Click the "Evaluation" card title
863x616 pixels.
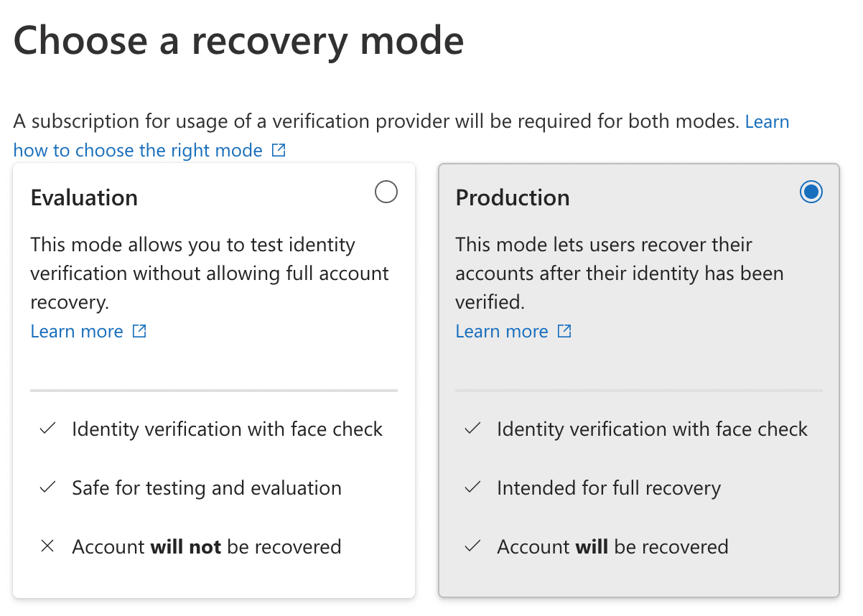point(84,197)
